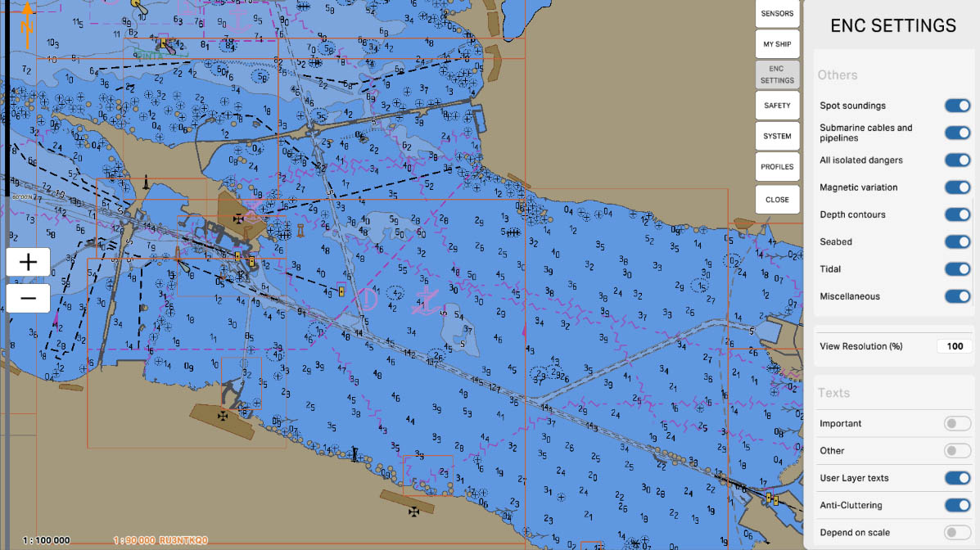The image size is (980, 550).
Task: Open the Profiles menu
Action: (777, 167)
